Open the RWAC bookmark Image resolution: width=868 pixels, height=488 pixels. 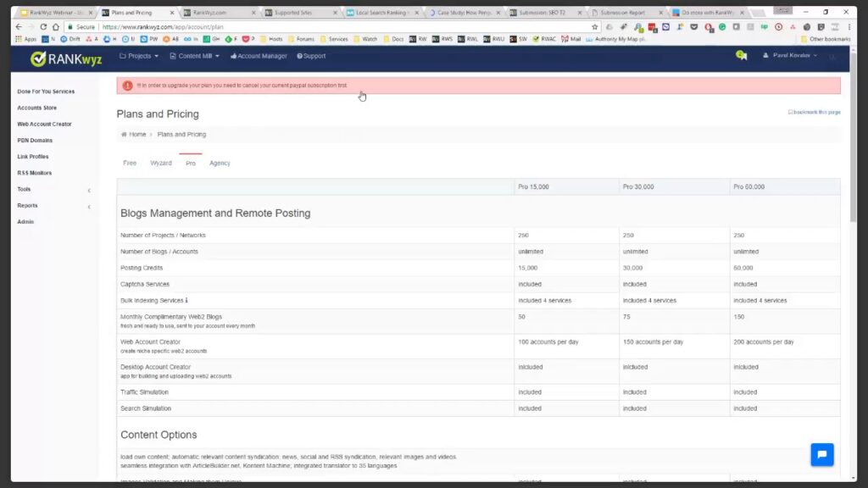click(544, 39)
